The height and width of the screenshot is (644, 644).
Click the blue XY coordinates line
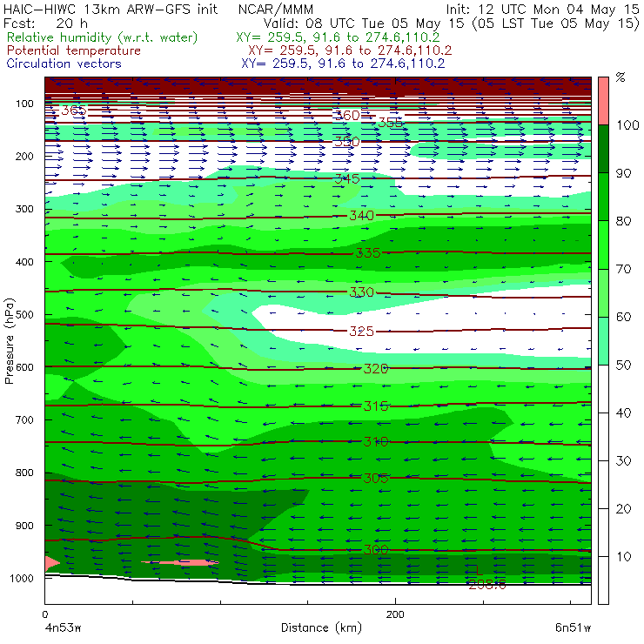pos(343,64)
